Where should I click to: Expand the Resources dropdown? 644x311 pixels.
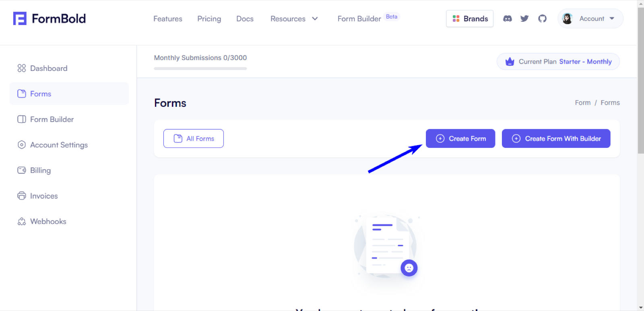click(294, 19)
